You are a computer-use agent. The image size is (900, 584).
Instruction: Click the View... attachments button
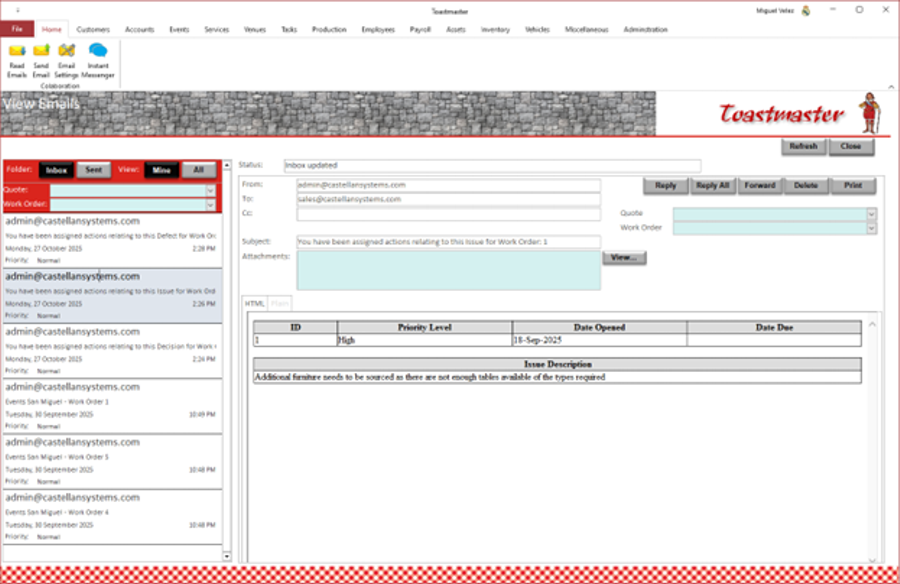pyautogui.click(x=624, y=257)
